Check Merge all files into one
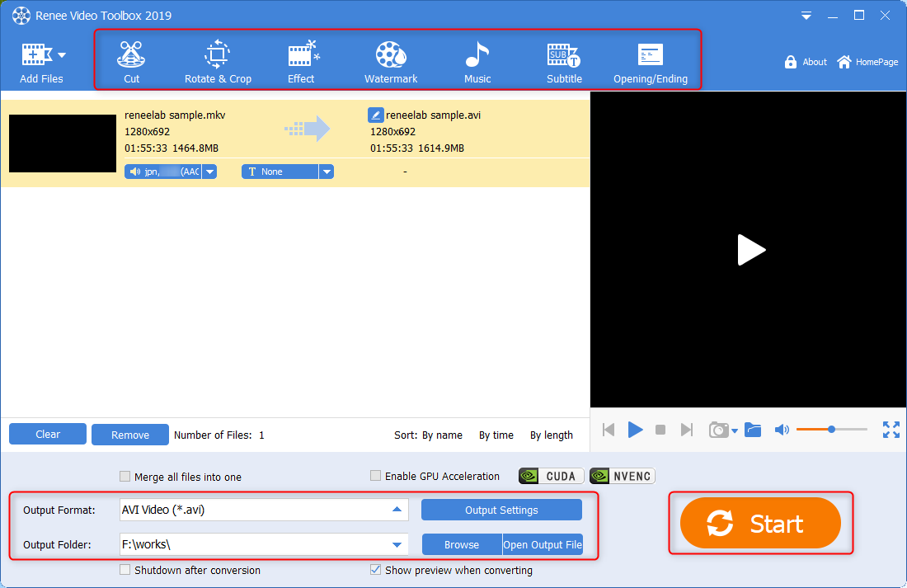907x588 pixels. coord(125,476)
